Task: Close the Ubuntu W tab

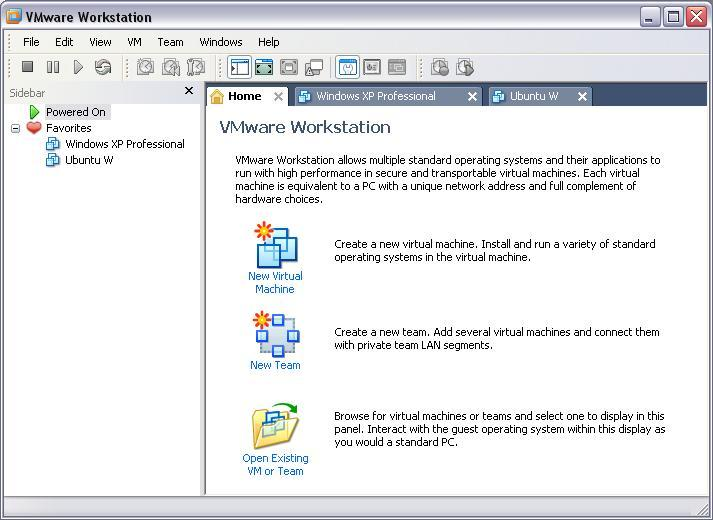Action: coord(582,96)
